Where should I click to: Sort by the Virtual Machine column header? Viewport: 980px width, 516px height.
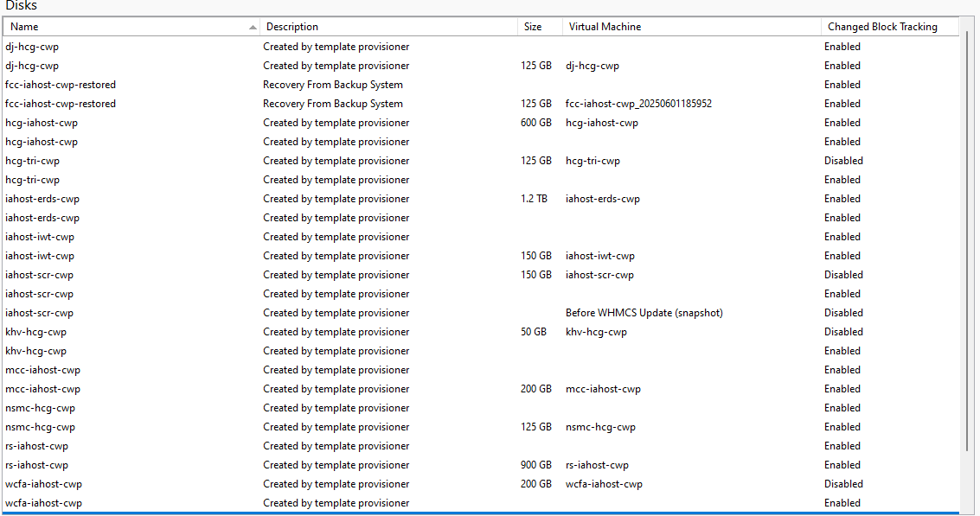691,27
